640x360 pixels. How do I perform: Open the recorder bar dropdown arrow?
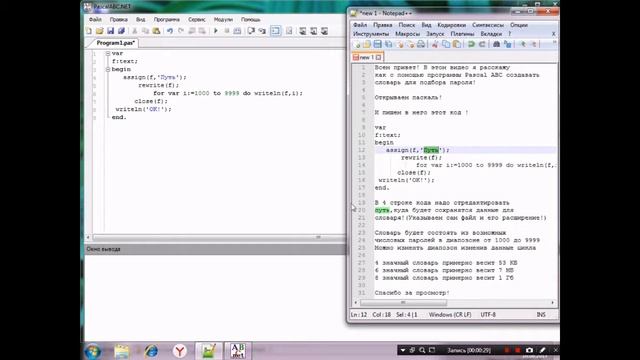pyautogui.click(x=402, y=350)
